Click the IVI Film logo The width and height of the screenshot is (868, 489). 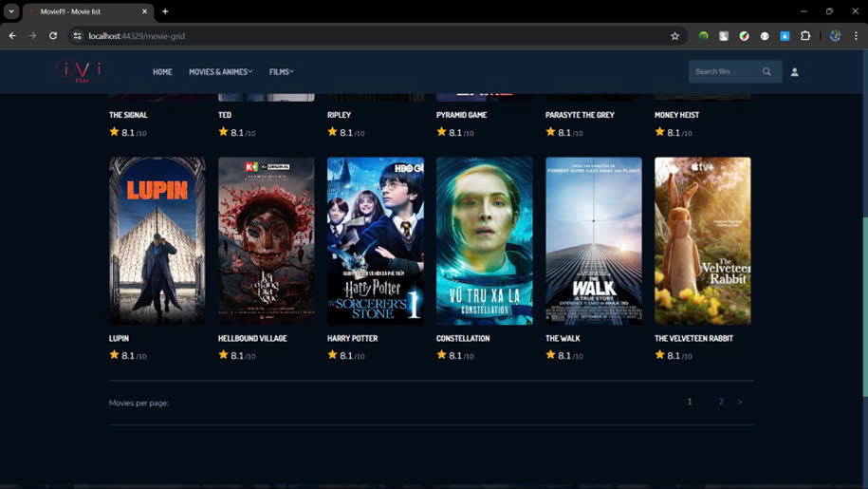click(81, 71)
